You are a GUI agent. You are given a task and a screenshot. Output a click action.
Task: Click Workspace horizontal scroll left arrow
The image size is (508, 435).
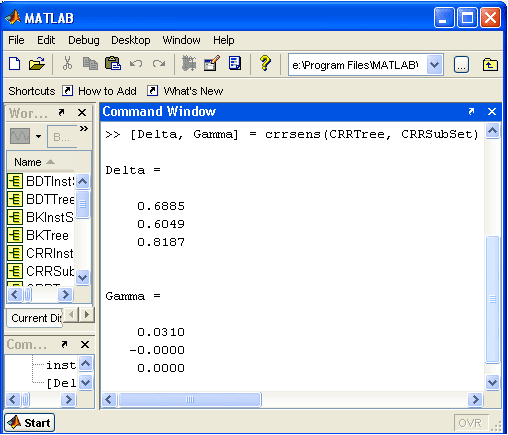15,295
